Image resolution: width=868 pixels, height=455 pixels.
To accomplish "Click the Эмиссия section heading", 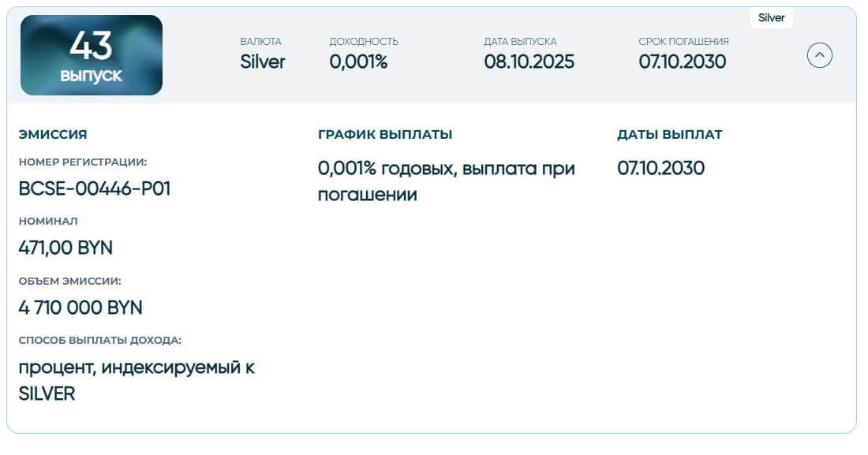I will [x=53, y=135].
